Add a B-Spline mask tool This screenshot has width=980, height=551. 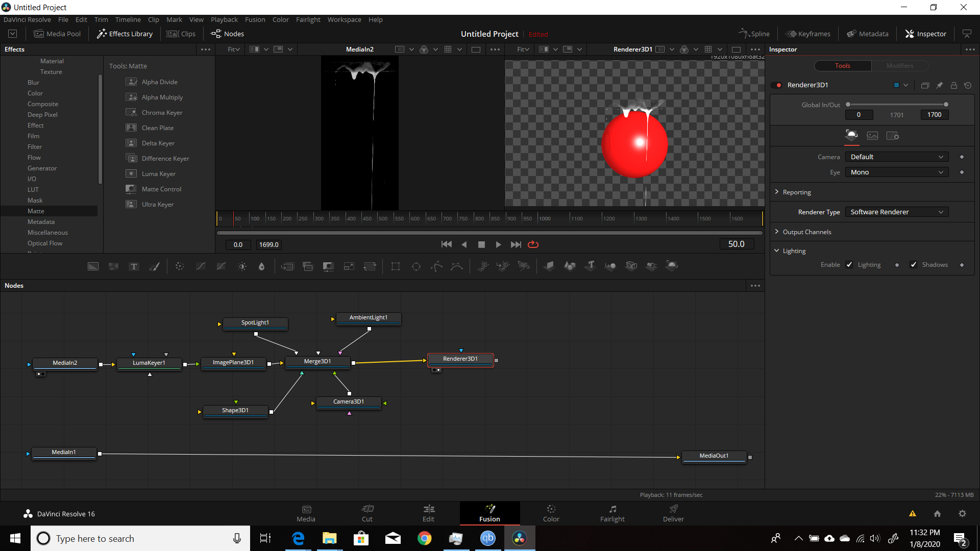tap(457, 266)
